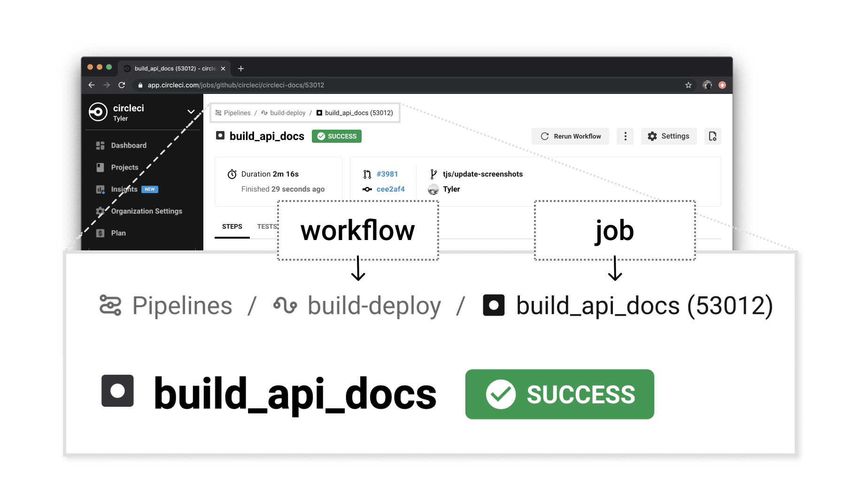Click the "Finished 29 seconds ago" text

tap(283, 189)
